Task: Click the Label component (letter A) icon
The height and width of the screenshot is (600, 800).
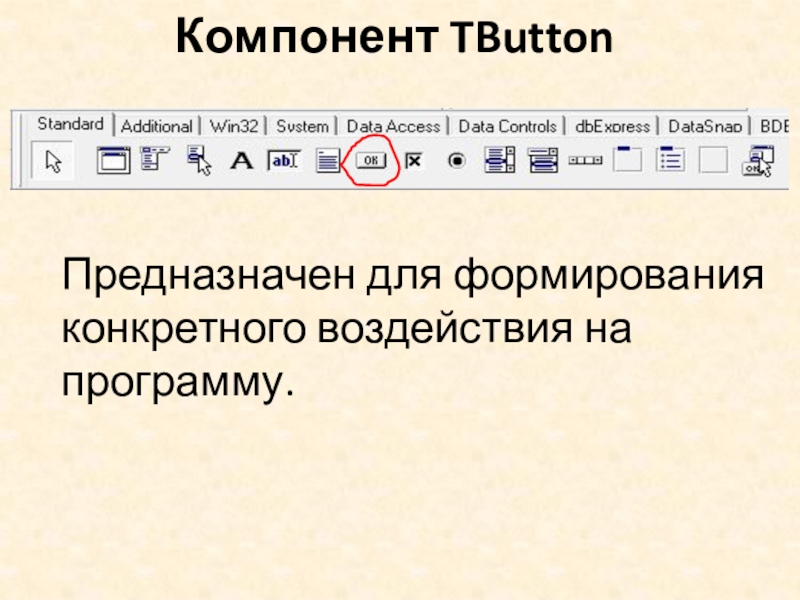Action: coord(241,161)
